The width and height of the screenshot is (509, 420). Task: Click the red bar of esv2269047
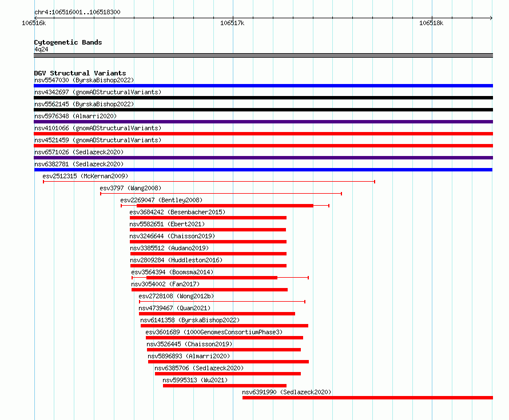(x=225, y=206)
